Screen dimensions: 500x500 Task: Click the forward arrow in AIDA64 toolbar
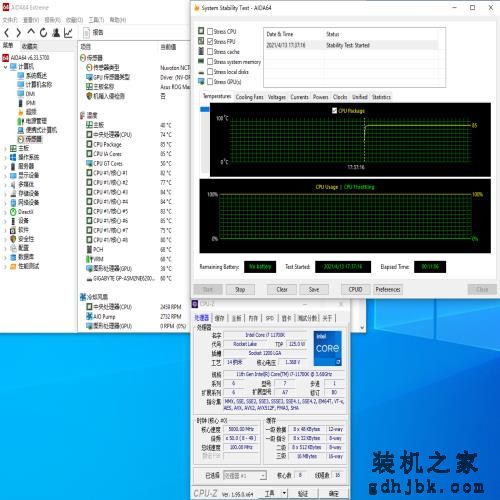point(18,33)
